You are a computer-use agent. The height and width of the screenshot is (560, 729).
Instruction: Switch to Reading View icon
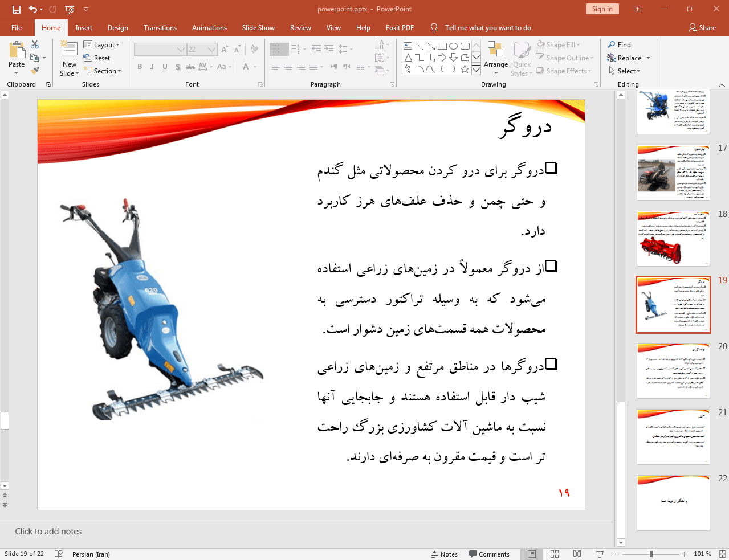577,554
